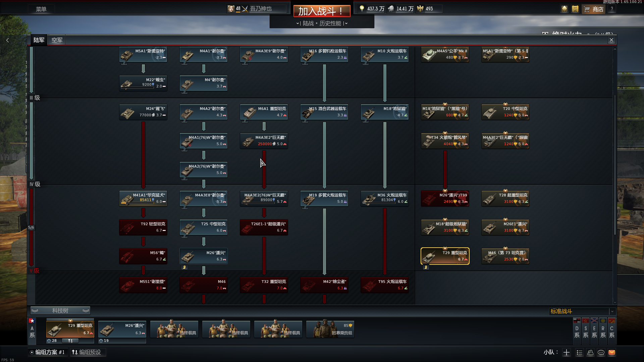Open the chat bubble icon
Viewport: 644px width, 362px height.
coord(601,352)
